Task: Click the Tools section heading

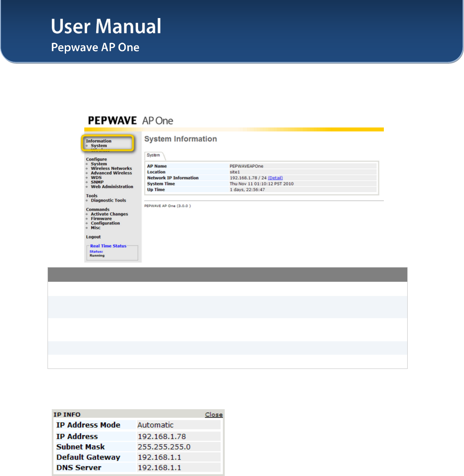Action: tap(92, 196)
